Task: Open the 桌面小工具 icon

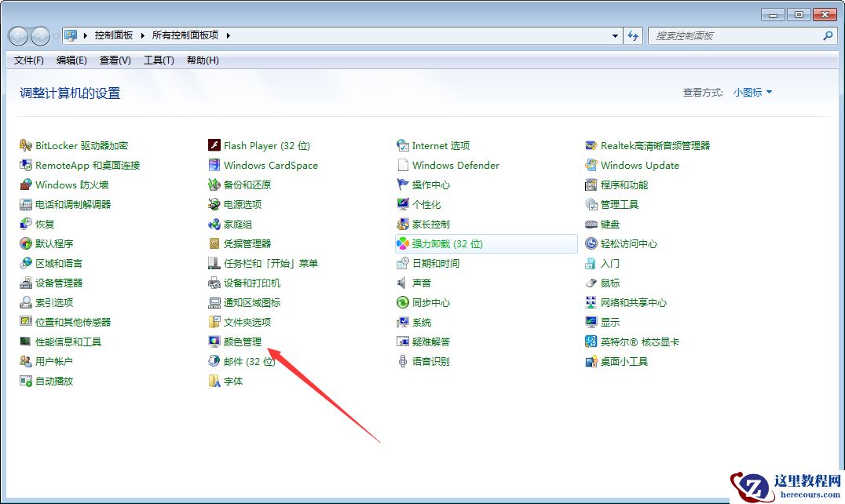Action: point(591,361)
